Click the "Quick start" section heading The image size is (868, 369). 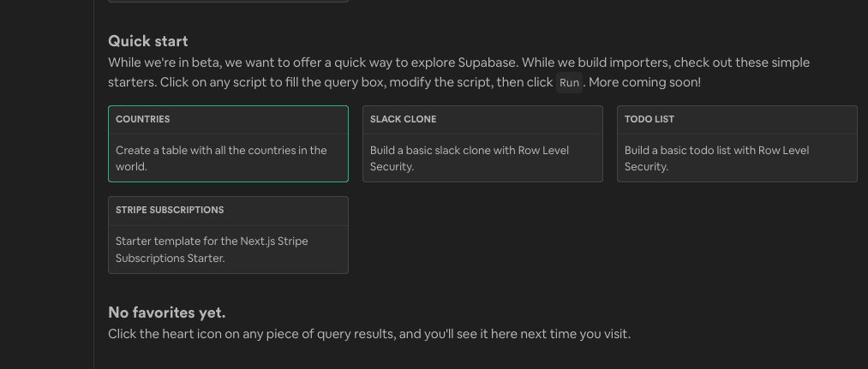148,41
